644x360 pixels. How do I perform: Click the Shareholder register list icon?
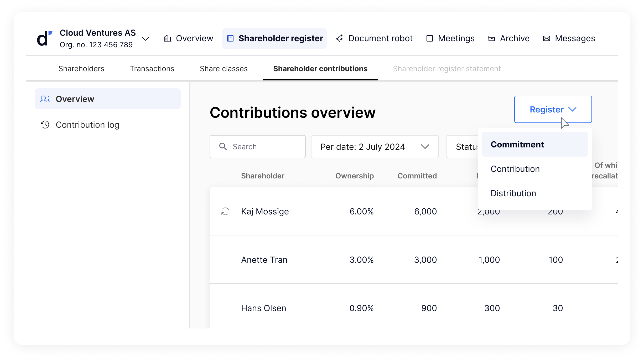pyautogui.click(x=230, y=38)
